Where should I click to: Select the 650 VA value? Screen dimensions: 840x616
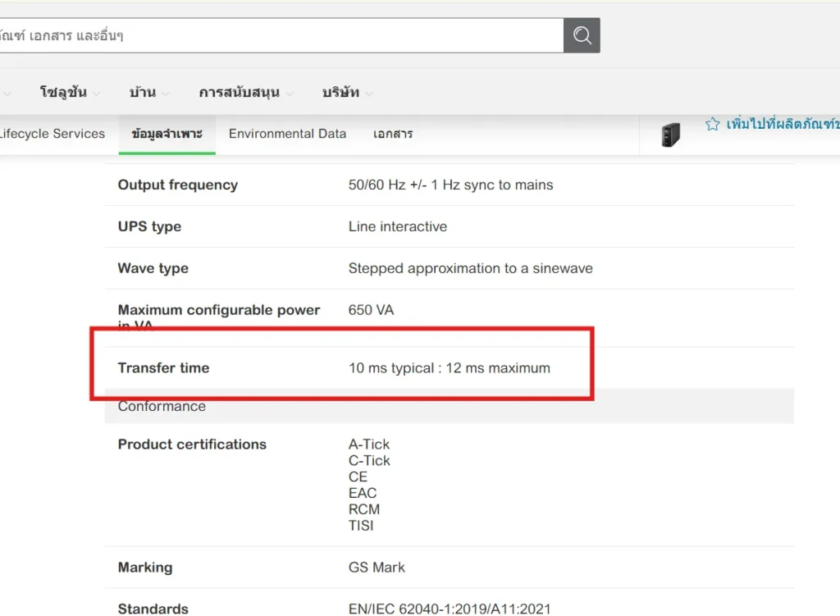[x=371, y=310]
